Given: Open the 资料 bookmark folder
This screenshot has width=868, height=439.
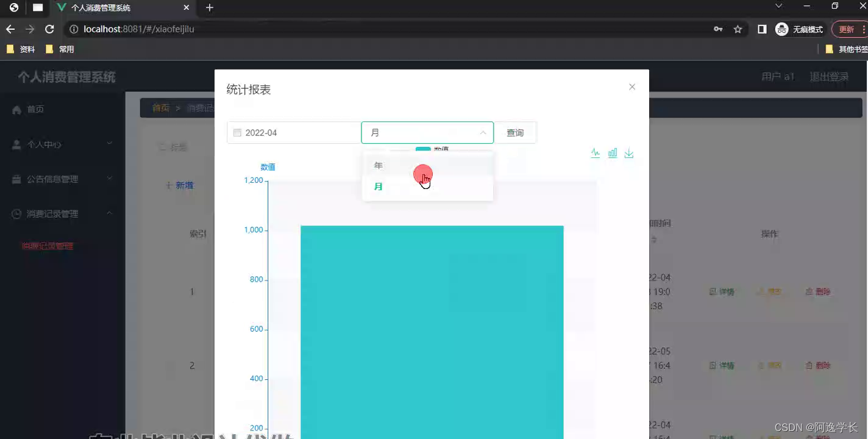Looking at the screenshot, I should pyautogui.click(x=21, y=49).
